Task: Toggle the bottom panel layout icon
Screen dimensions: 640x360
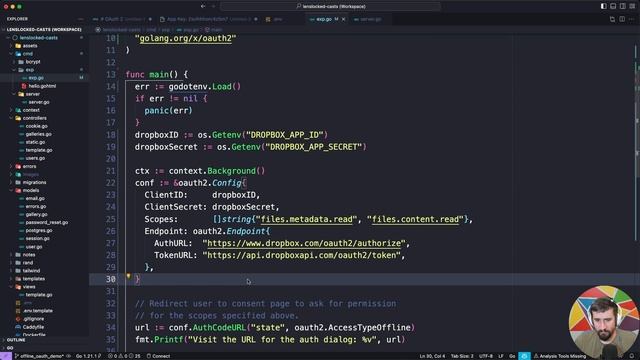Action: [613, 6]
